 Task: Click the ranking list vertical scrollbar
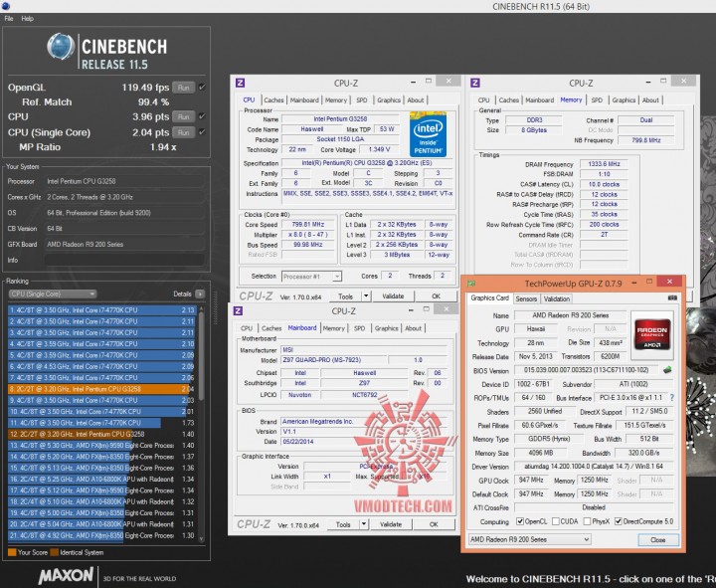[201, 423]
